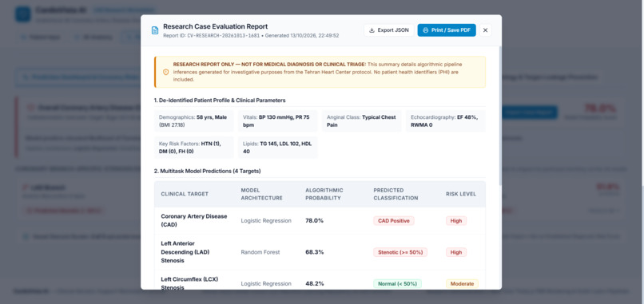Click the Report ID CV-RESEARCH-20261013-1681 text
This screenshot has width=644, height=304.
212,36
